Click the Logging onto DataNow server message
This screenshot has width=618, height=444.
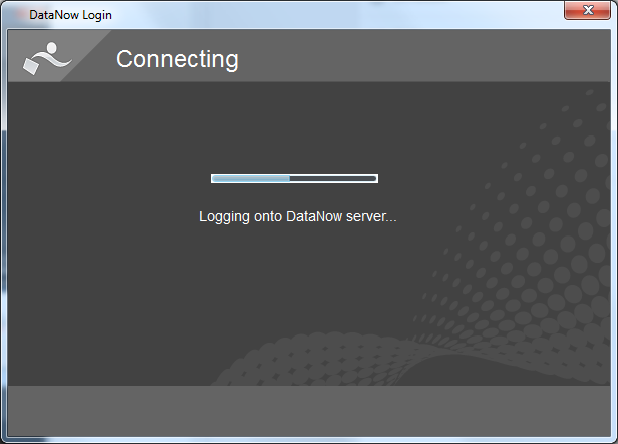298,216
